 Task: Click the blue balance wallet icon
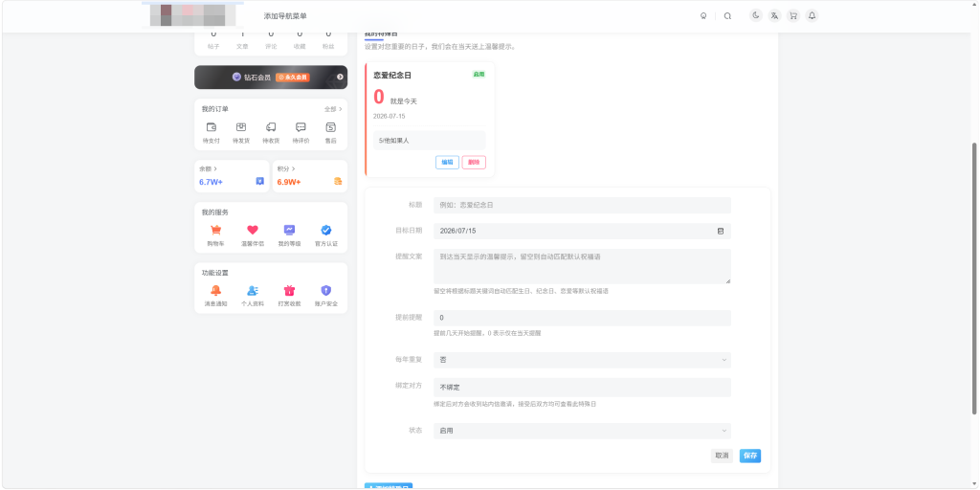[260, 181]
